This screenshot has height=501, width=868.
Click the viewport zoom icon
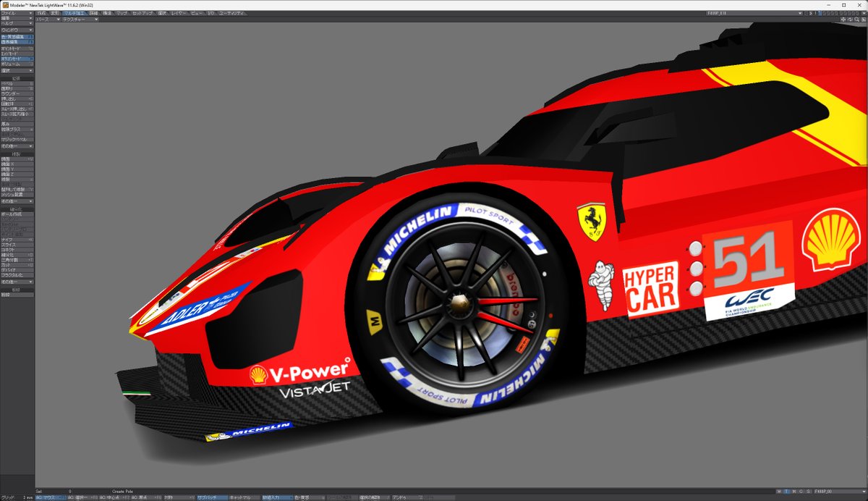coord(856,20)
